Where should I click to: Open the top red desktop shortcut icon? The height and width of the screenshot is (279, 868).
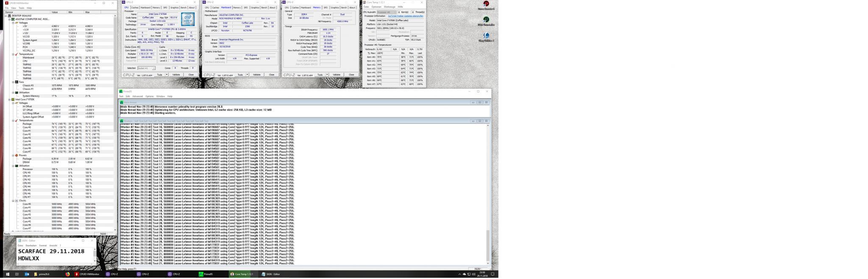[486, 5]
